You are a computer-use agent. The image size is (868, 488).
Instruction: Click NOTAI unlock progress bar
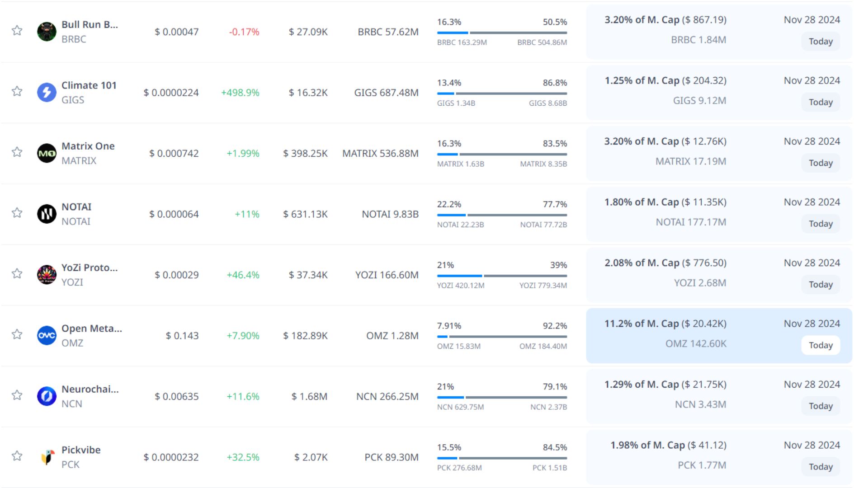502,215
